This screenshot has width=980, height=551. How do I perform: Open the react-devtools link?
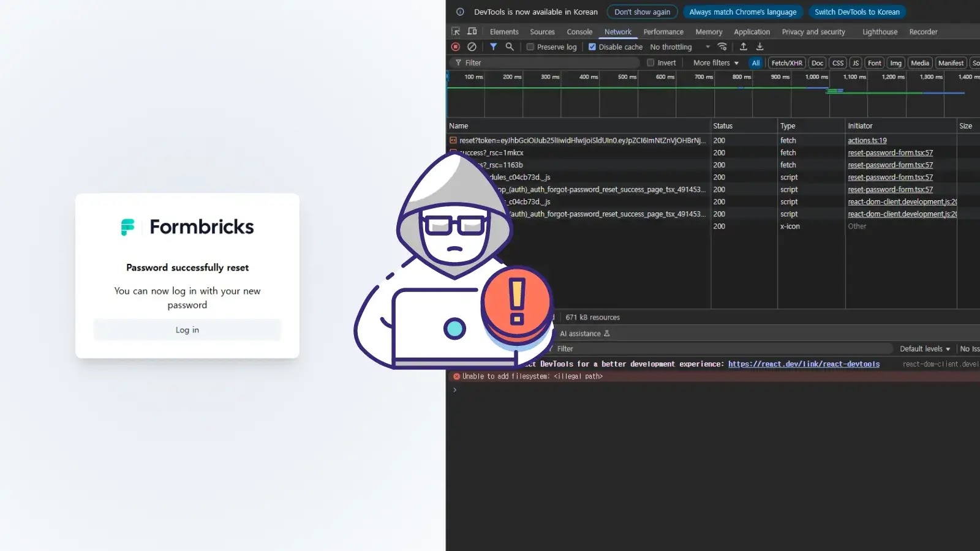(804, 364)
